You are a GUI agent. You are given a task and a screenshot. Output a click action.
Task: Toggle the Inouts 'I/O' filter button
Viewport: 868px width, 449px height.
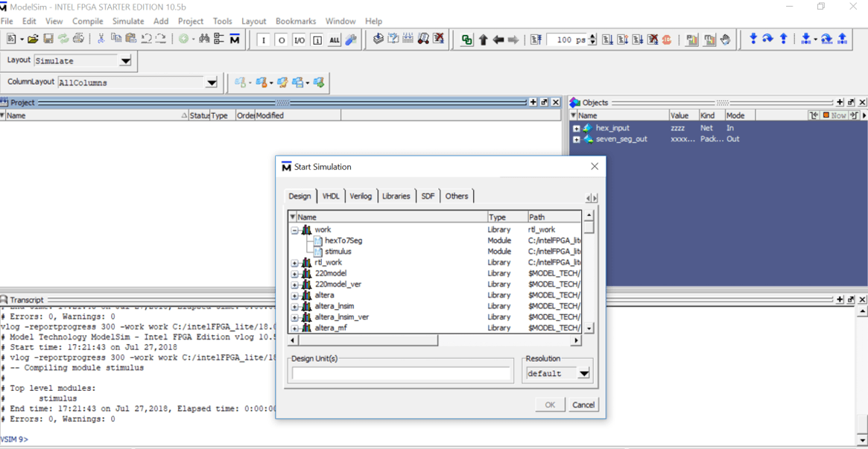coord(298,40)
